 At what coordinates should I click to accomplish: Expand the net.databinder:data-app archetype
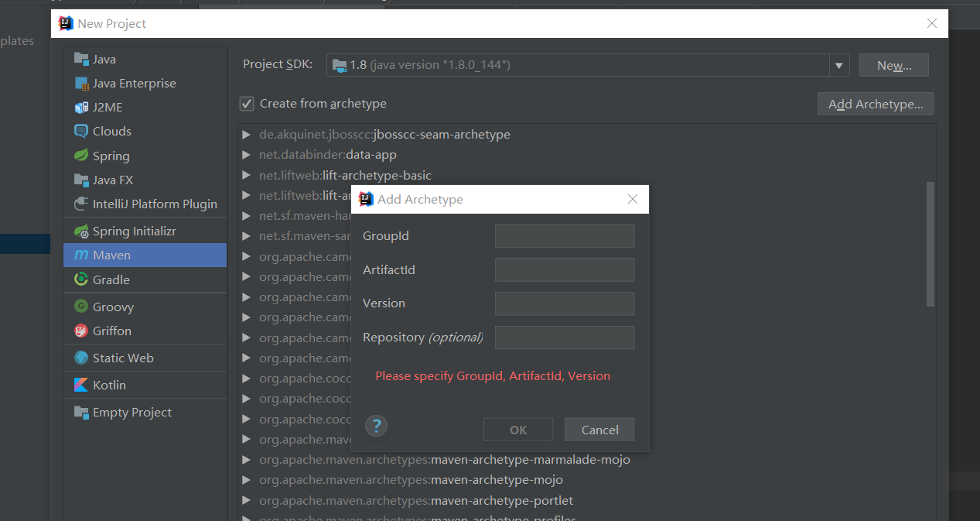[247, 155]
